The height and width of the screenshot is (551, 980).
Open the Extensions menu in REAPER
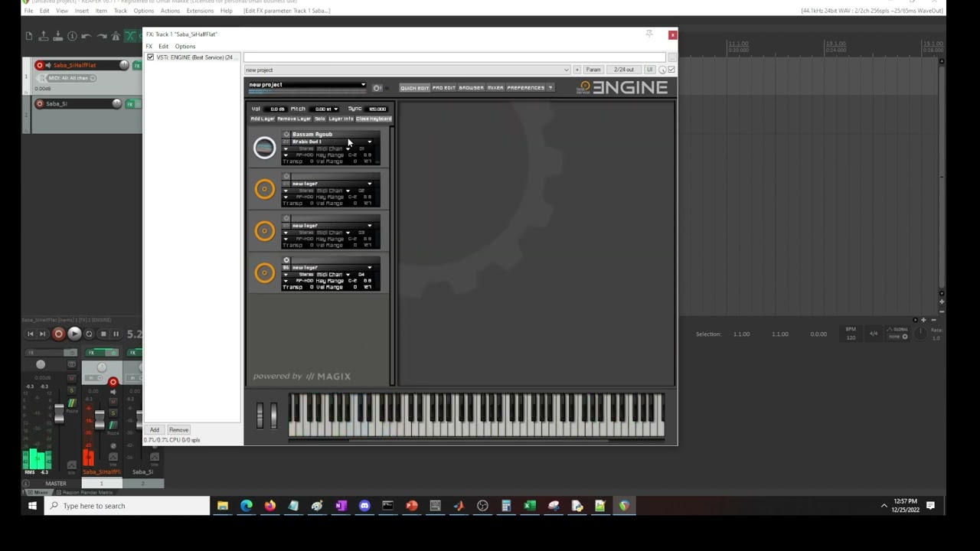(200, 11)
